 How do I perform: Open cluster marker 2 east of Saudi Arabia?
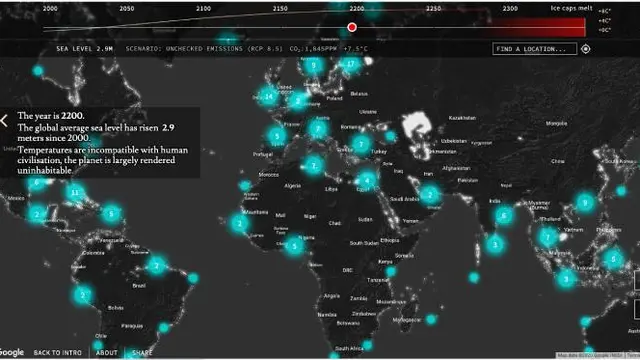pos(430,195)
